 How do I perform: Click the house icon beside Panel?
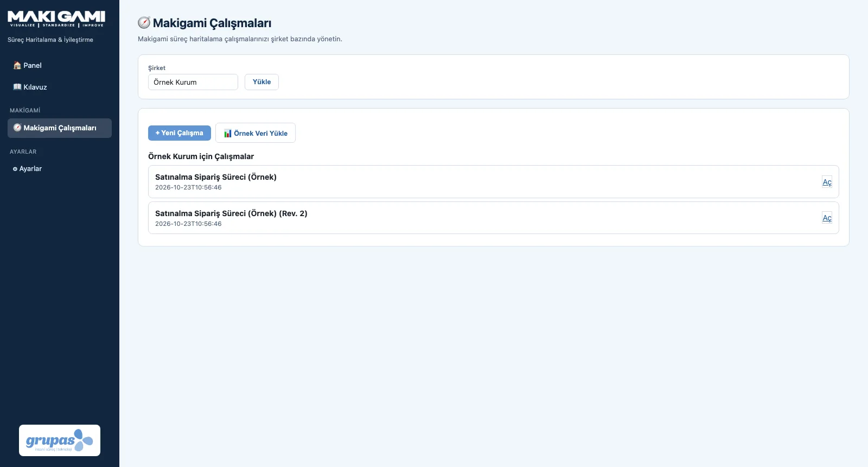pos(17,65)
